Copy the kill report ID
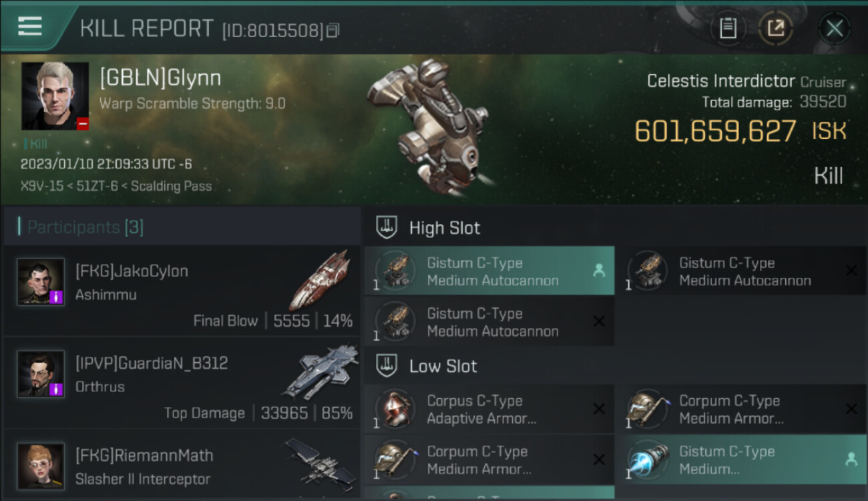868x501 pixels. 333,30
